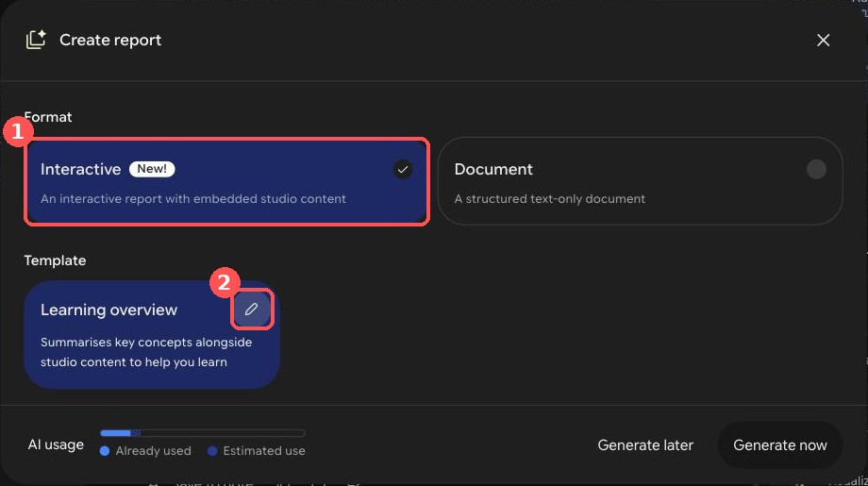Viewport: 868px width, 486px height.
Task: Click 'A structured text-only document' description
Action: point(550,199)
